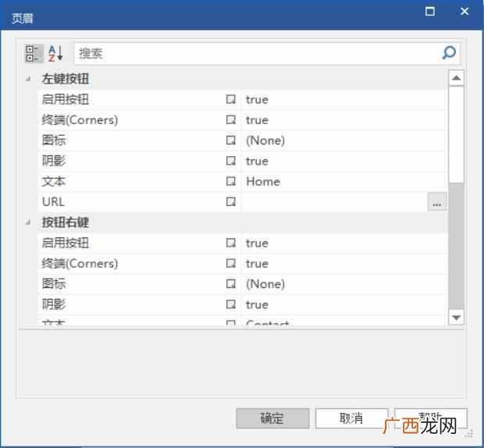
Task: Click marker square for 启用按钮 under 按钮右键
Action: pos(230,243)
